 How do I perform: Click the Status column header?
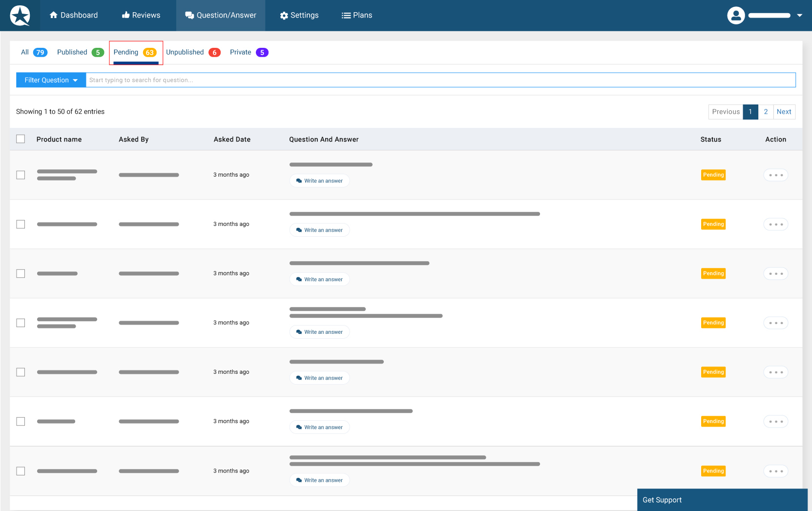[x=711, y=139]
